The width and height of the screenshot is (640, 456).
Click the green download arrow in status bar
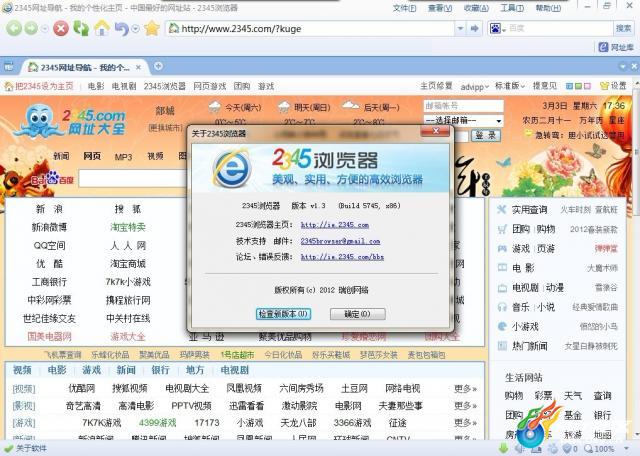tap(504, 448)
